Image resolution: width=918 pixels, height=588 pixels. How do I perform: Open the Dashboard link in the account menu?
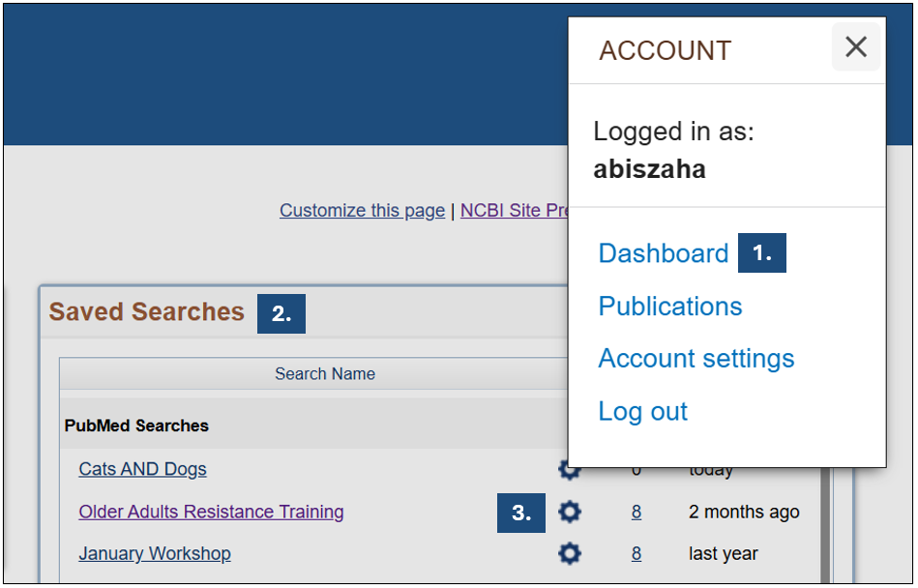click(x=664, y=252)
